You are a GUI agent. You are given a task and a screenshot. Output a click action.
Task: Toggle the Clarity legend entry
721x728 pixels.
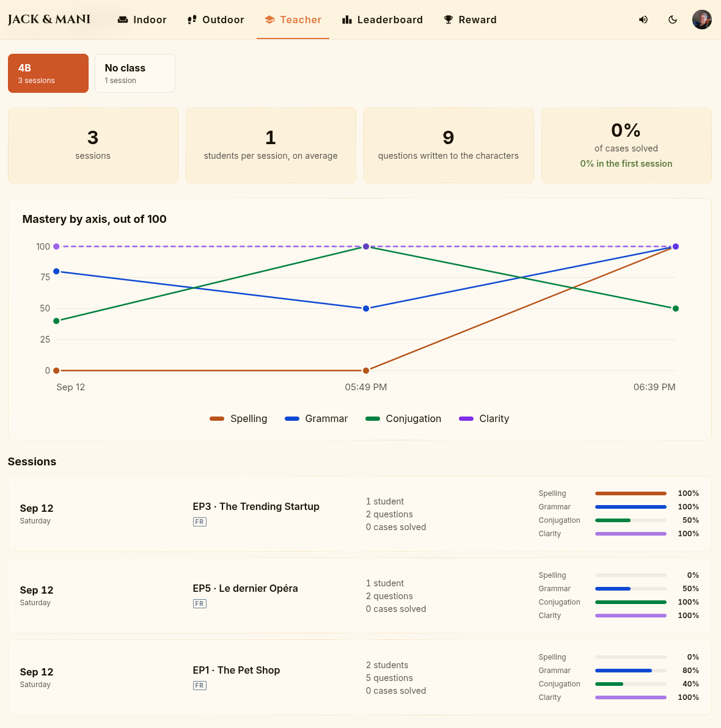click(x=484, y=419)
